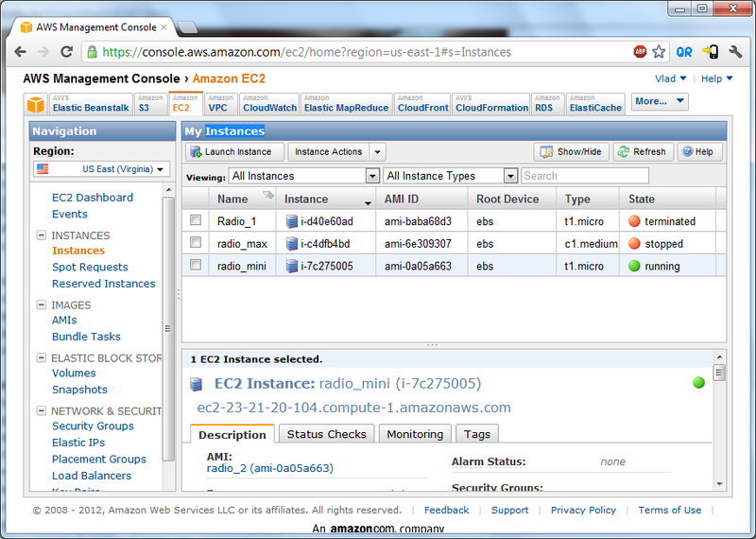
Task: Click the tag icon in the Name header
Action: click(268, 195)
